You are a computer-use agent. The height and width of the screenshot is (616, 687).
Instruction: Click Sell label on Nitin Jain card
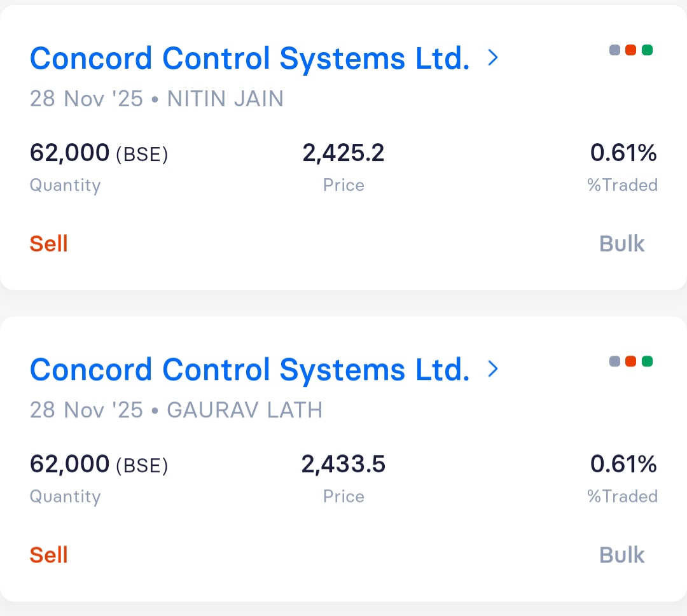49,244
